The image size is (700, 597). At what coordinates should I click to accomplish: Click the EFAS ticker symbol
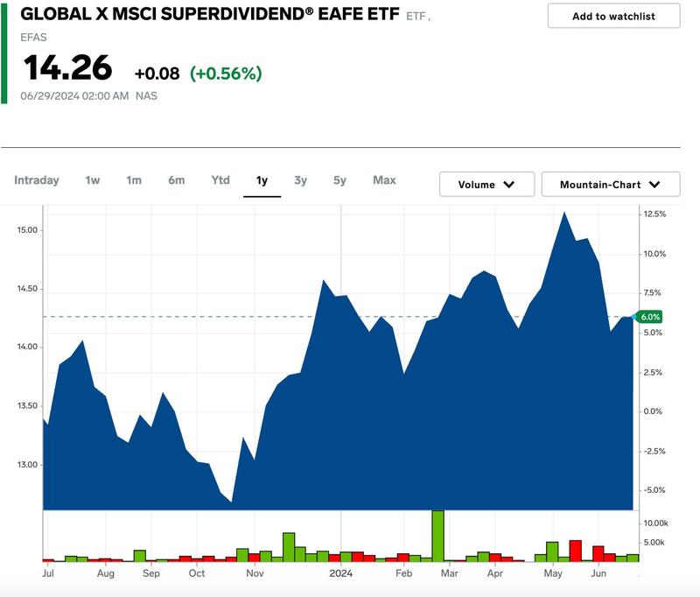[33, 37]
